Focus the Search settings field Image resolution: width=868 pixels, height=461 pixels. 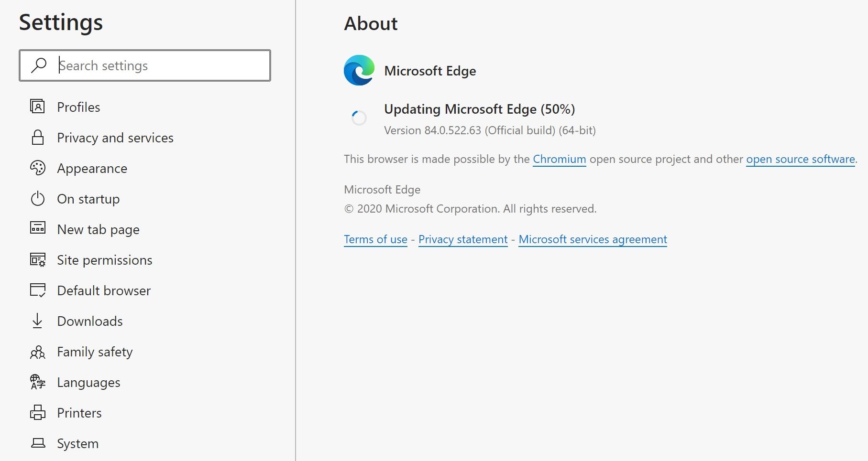tap(145, 65)
